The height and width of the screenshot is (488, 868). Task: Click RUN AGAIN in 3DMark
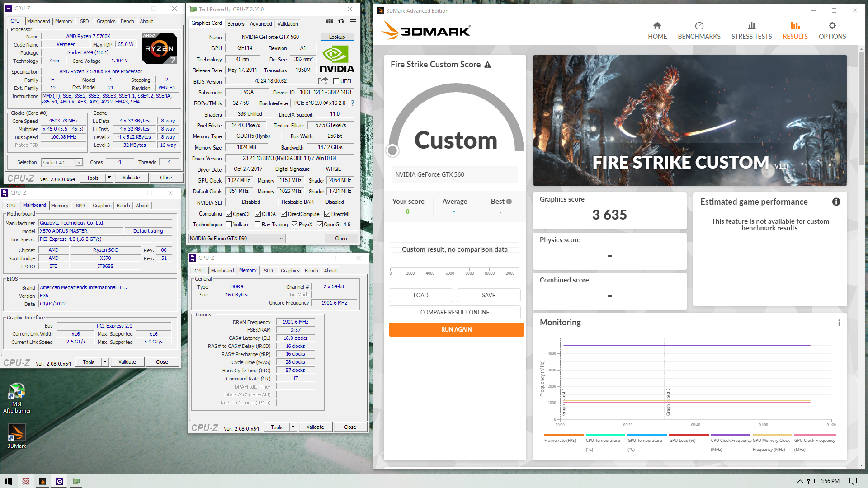pos(456,329)
